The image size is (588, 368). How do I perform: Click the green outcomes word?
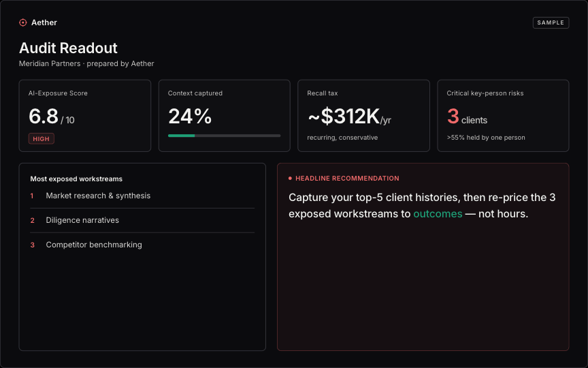point(438,214)
